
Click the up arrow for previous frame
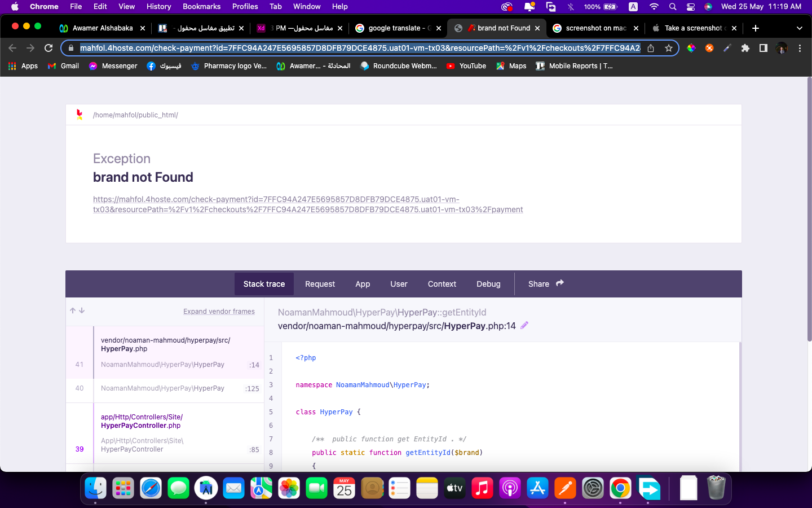click(73, 310)
